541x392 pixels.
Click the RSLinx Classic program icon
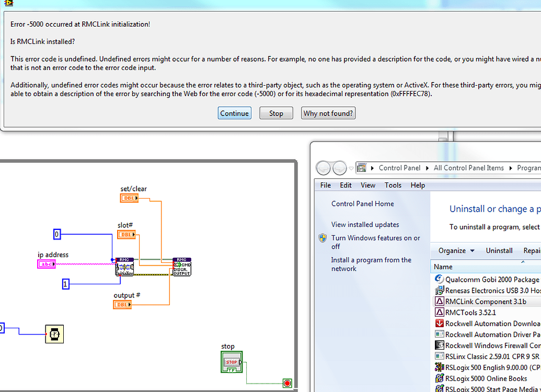pyautogui.click(x=440, y=356)
